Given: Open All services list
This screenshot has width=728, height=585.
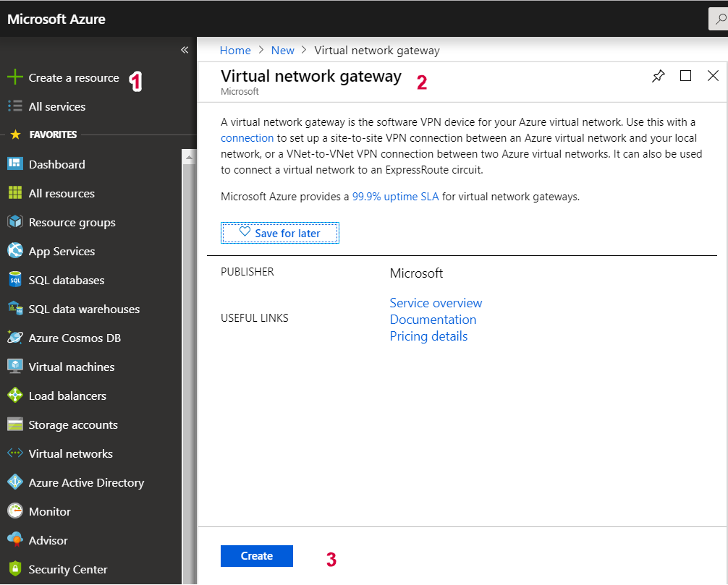Looking at the screenshot, I should 56,106.
